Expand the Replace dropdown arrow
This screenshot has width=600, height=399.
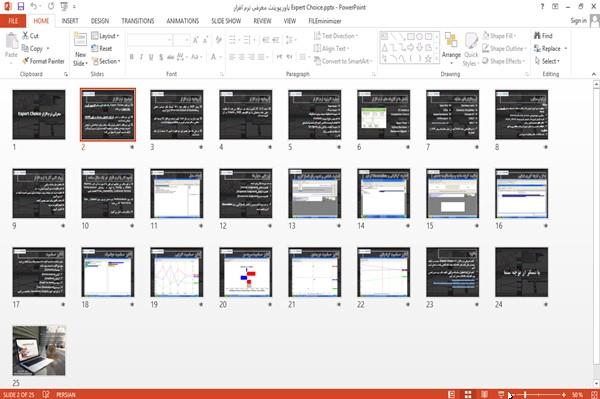pyautogui.click(x=566, y=49)
